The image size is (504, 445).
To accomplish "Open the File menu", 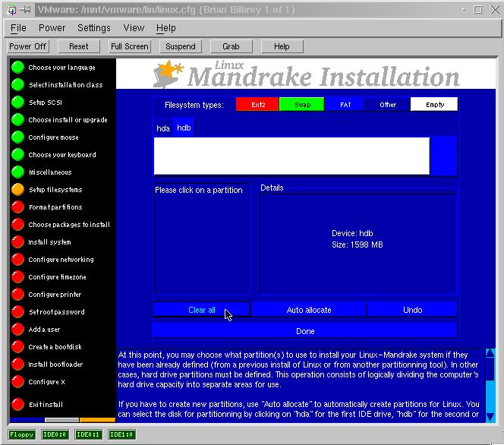I will (x=18, y=28).
